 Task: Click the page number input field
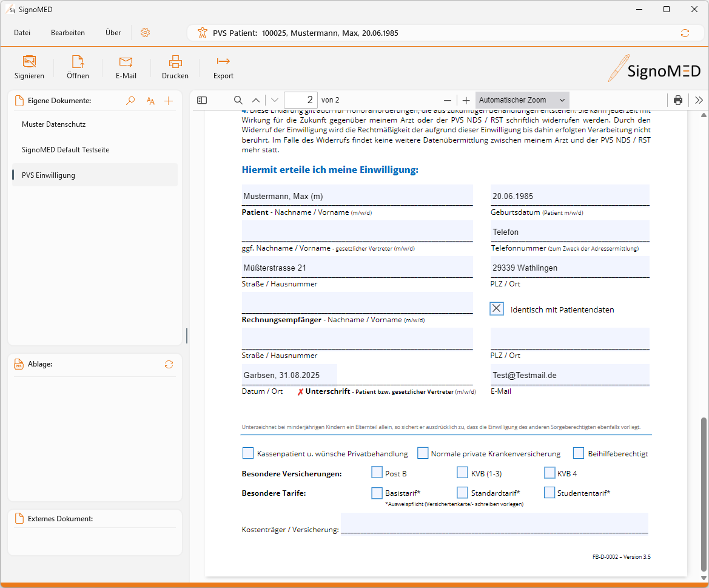tap(301, 100)
